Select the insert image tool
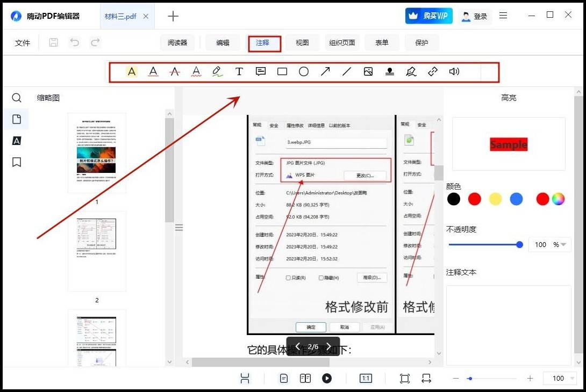This screenshot has height=392, width=586. [368, 71]
